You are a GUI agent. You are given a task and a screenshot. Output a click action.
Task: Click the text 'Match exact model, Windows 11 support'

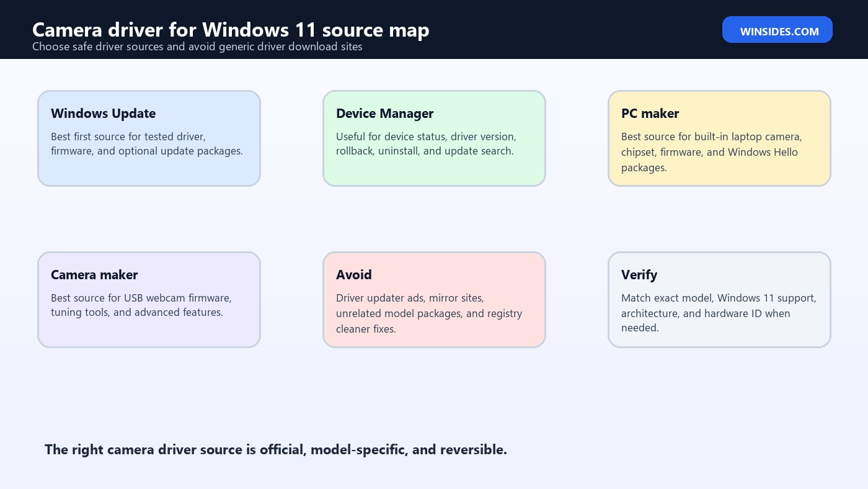(x=719, y=298)
